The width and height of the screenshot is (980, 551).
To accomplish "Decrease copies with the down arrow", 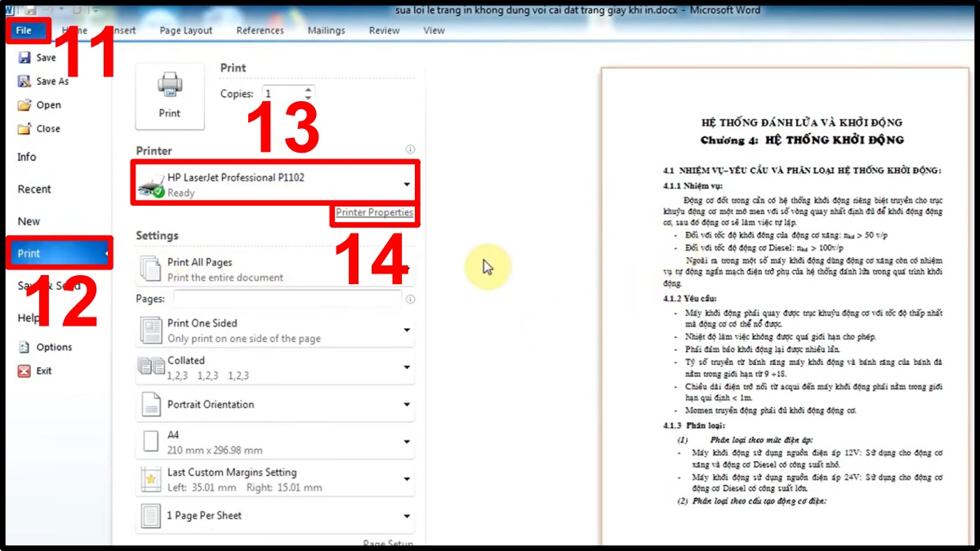I will click(x=308, y=98).
